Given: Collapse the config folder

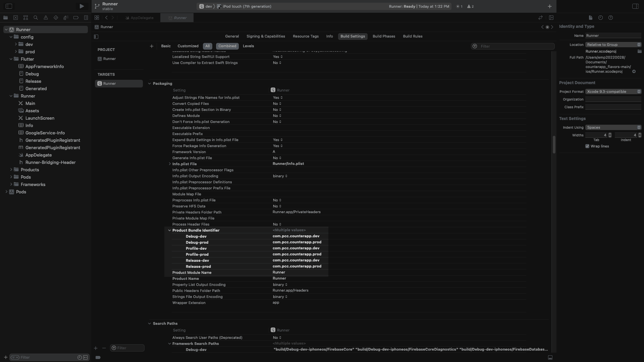Looking at the screenshot, I should click(11, 37).
